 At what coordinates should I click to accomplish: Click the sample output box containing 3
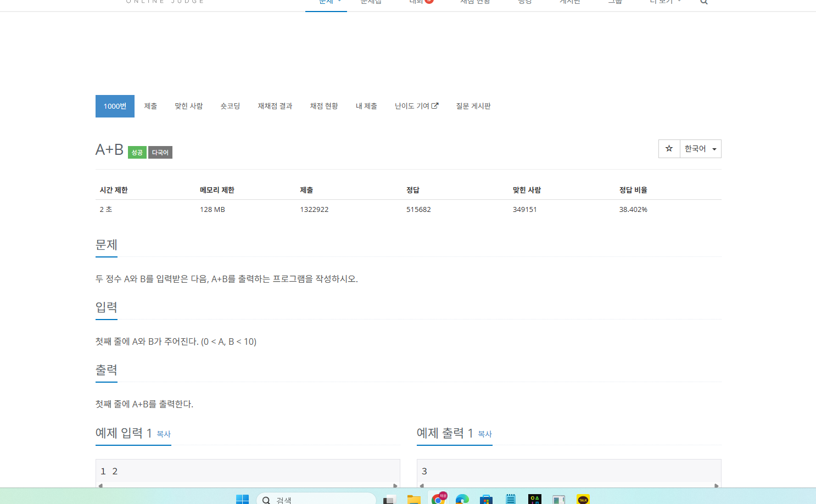(x=569, y=473)
